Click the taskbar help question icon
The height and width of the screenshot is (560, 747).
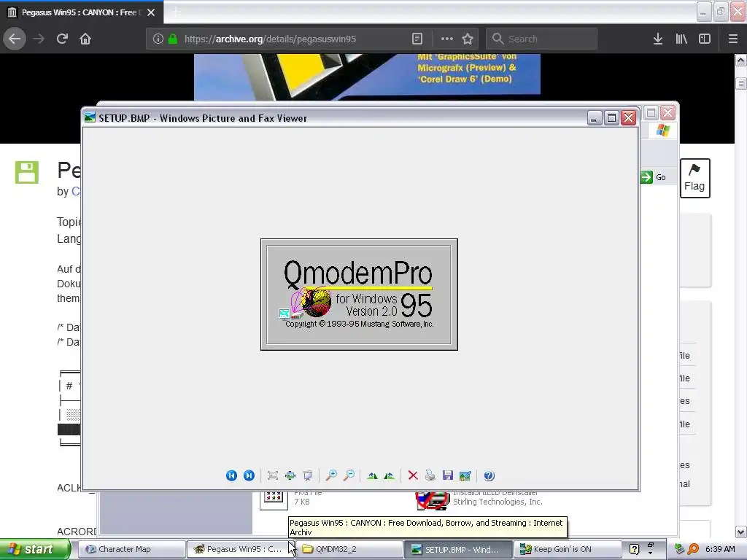point(634,549)
